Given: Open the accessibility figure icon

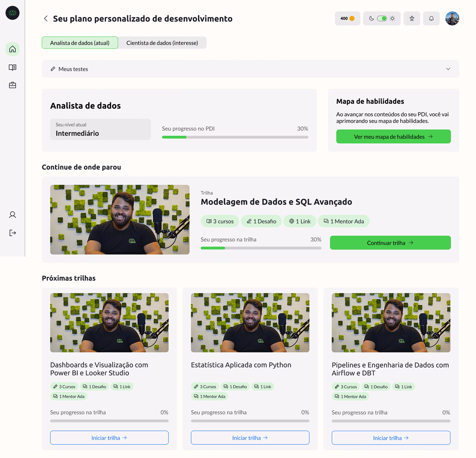Looking at the screenshot, I should [x=412, y=18].
